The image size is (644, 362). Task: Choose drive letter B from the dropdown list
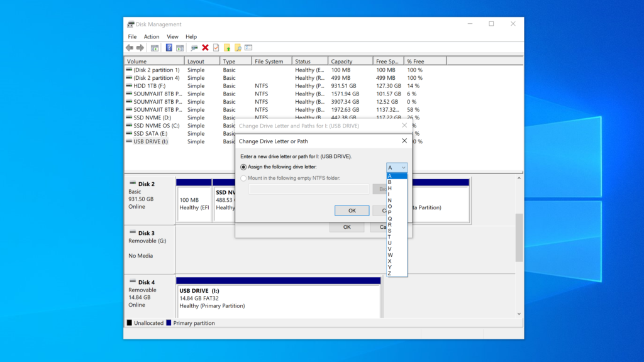tap(397, 182)
